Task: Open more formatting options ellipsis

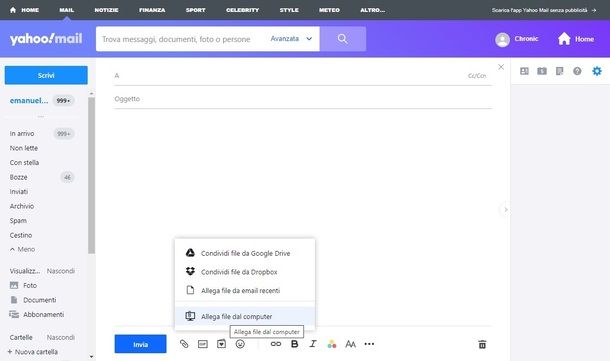Action: pos(369,344)
